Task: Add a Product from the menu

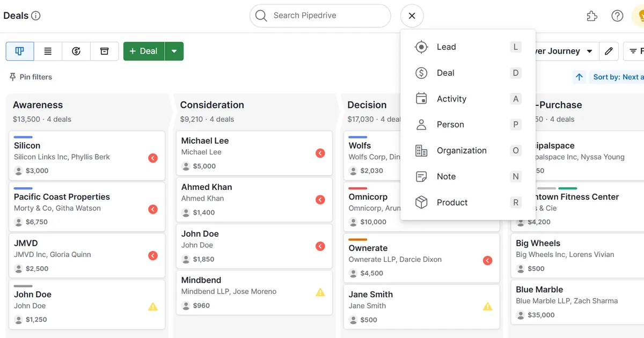Action: pos(468,202)
